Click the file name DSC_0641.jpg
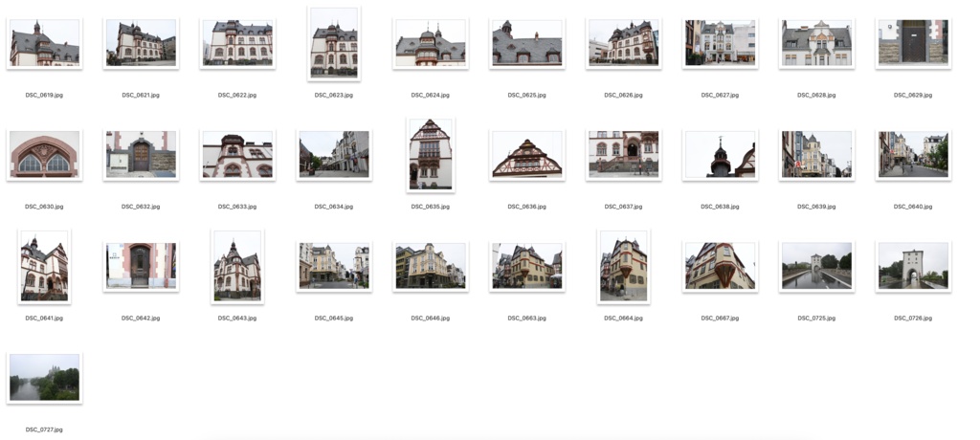 click(44, 319)
